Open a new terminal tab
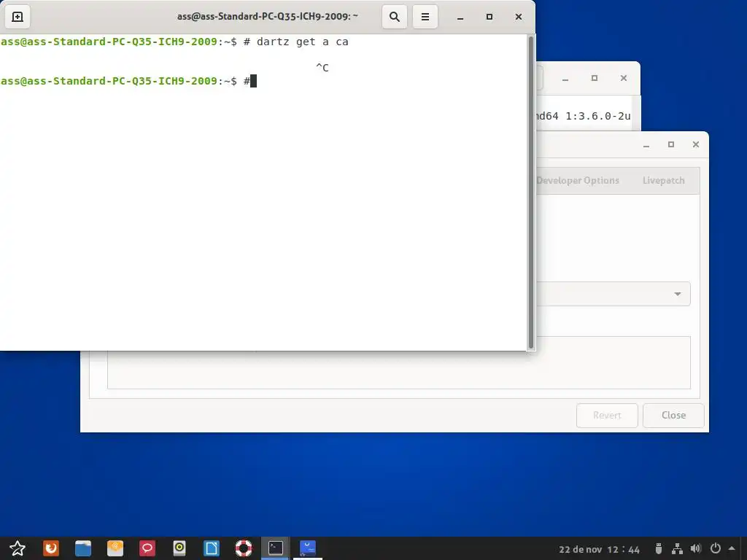Screen dimensions: 747x560 (x=18, y=17)
